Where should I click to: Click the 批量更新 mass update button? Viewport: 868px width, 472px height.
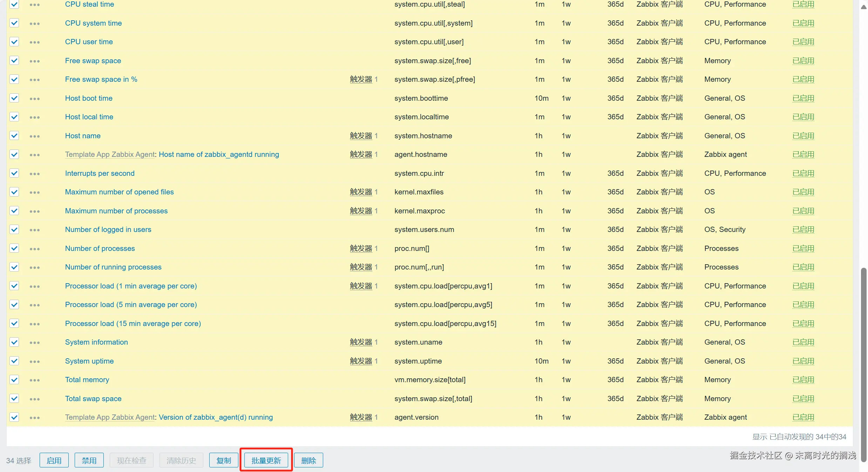click(266, 460)
